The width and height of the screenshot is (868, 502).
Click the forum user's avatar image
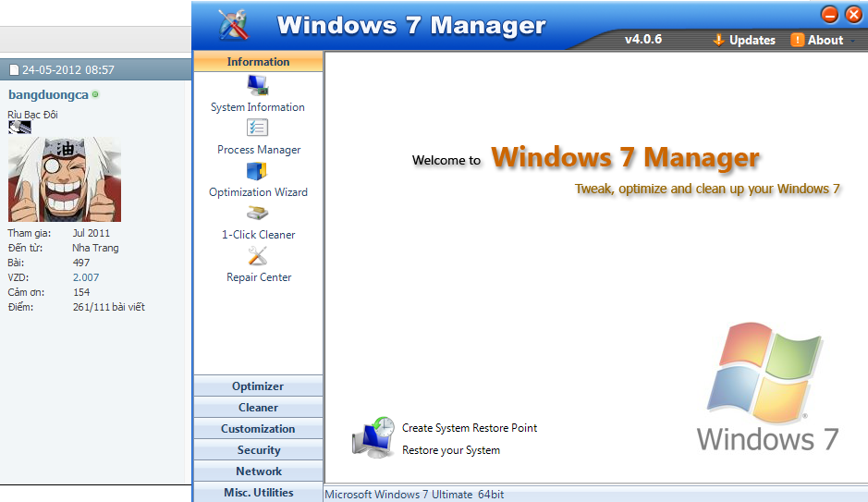(x=65, y=179)
